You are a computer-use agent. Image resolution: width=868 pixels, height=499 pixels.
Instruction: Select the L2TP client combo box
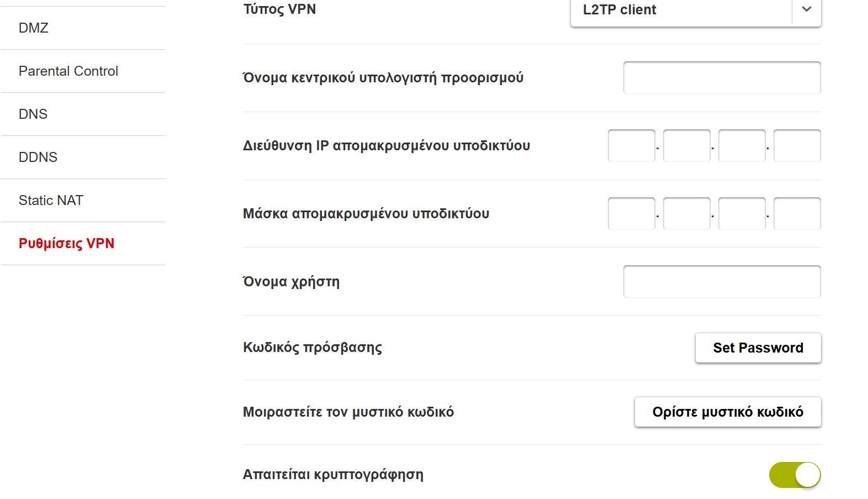pyautogui.click(x=680, y=10)
